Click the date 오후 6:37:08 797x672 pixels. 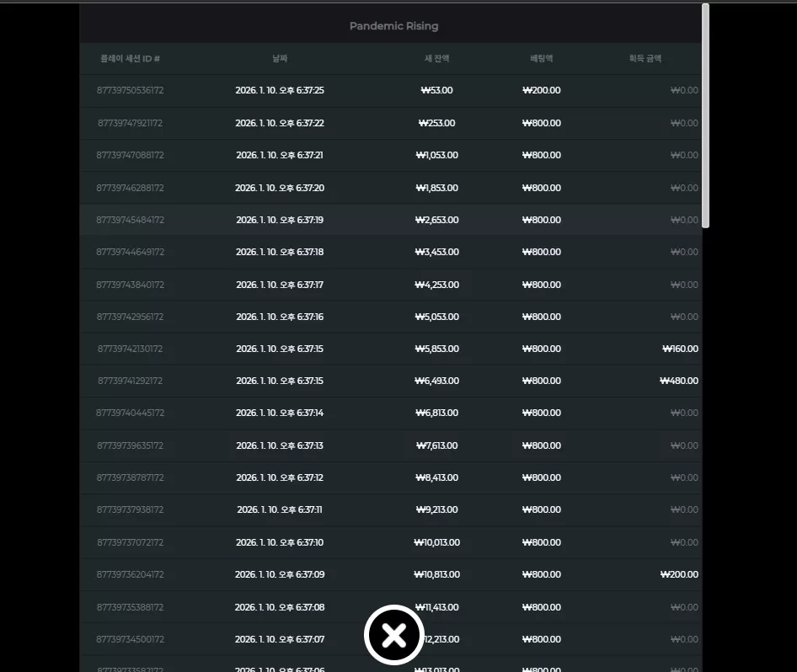coord(280,607)
